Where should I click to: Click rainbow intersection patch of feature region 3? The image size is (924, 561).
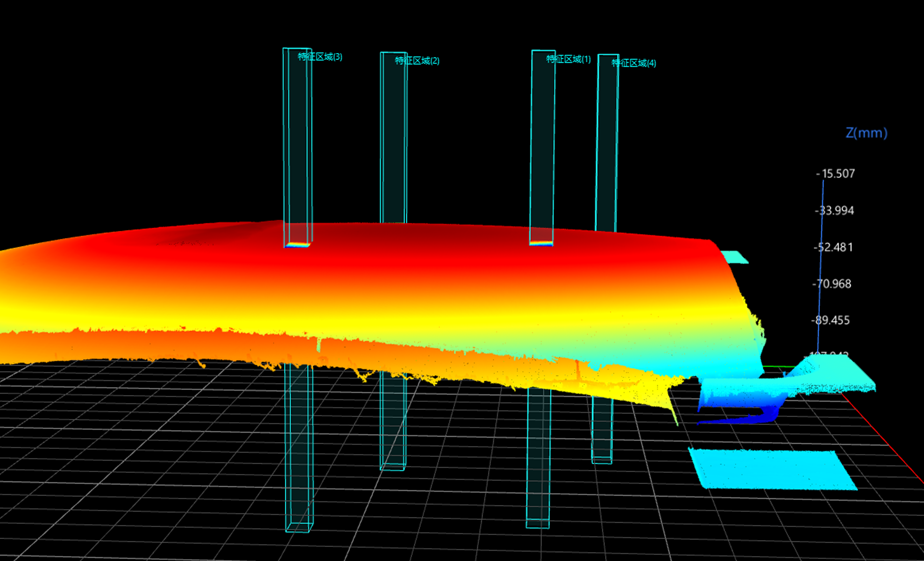tap(297, 244)
